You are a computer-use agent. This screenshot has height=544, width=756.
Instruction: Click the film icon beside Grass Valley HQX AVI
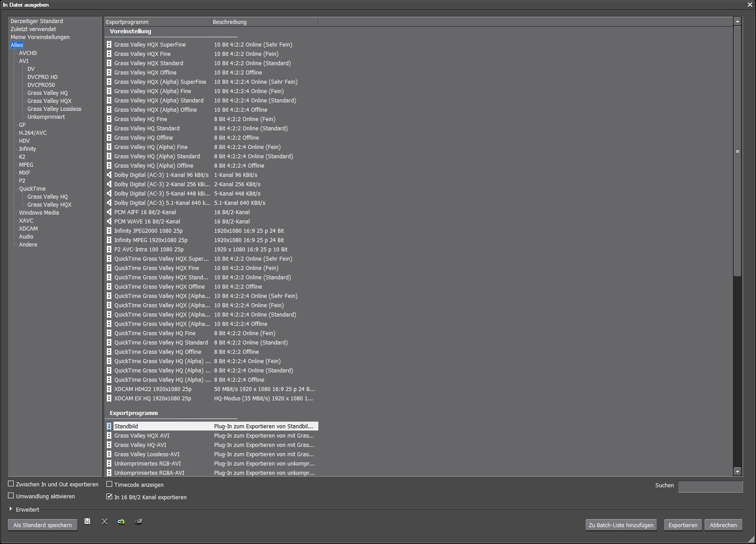pyautogui.click(x=109, y=435)
